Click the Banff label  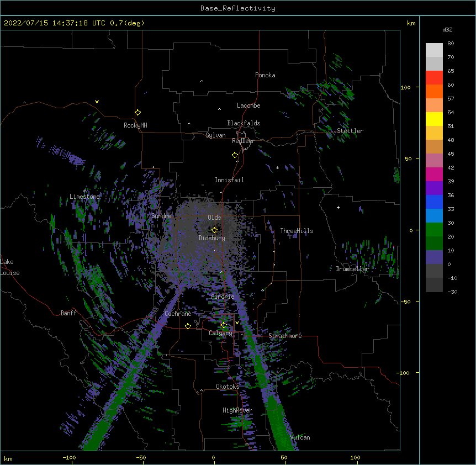[68, 313]
